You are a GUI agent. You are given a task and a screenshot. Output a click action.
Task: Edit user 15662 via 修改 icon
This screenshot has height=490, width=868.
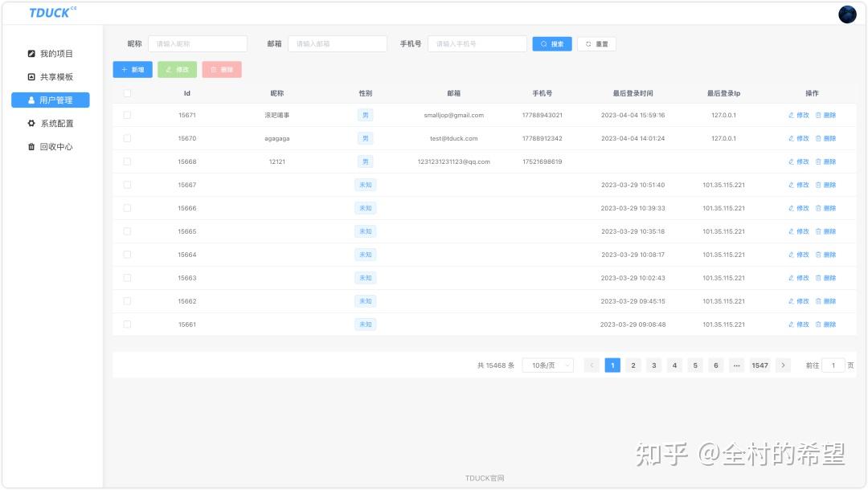tap(799, 301)
